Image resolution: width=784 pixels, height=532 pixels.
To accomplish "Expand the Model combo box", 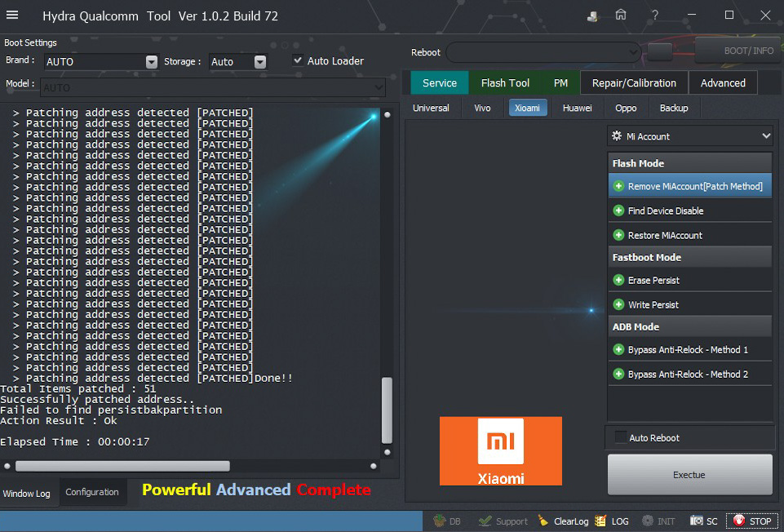I will [x=379, y=87].
